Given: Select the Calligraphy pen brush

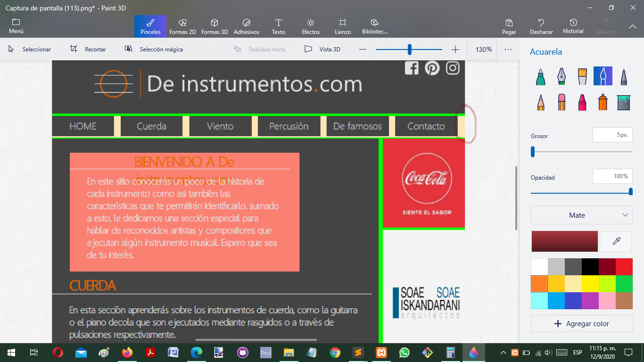Looking at the screenshot, I should 561,76.
